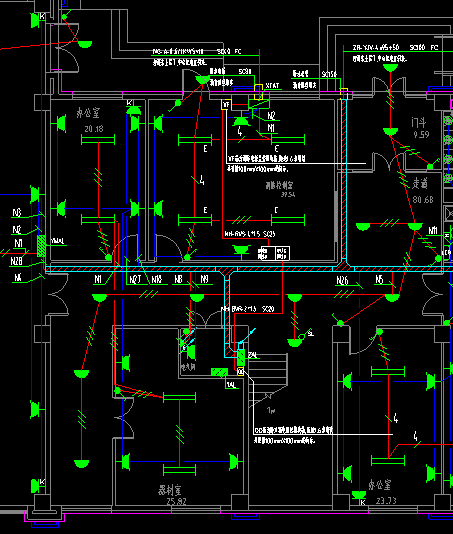Click the 1AL panel label
This screenshot has width=453, height=534.
coord(231,385)
